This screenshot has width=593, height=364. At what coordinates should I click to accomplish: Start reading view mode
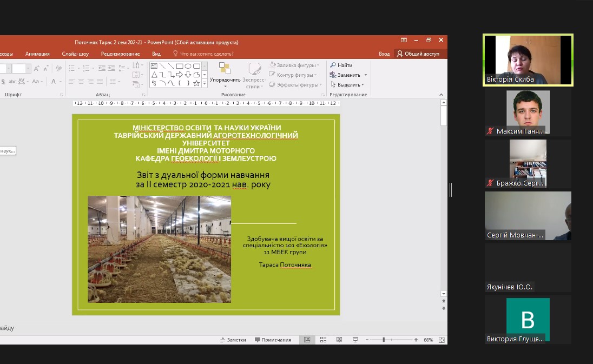[x=339, y=340]
